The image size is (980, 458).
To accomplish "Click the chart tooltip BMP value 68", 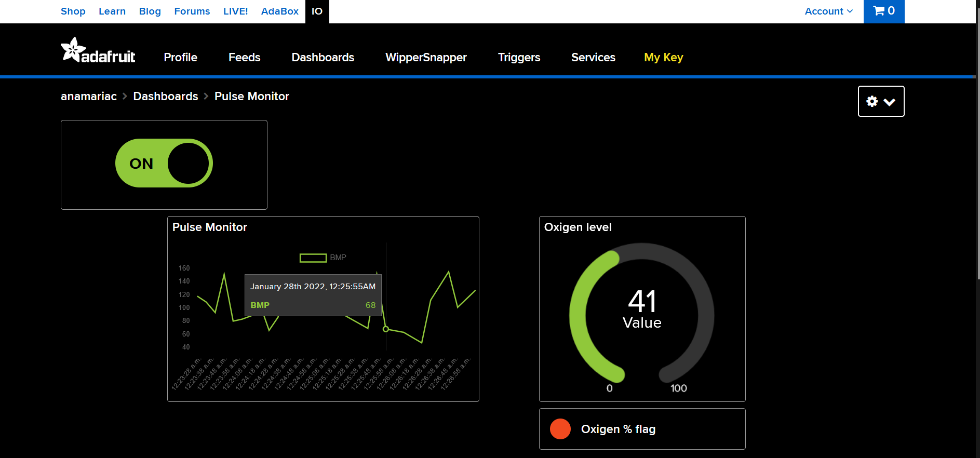I will pos(370,305).
